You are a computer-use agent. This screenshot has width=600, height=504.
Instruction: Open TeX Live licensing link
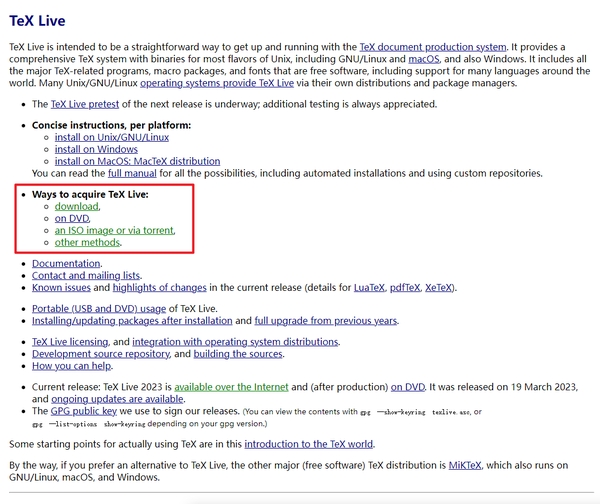70,342
